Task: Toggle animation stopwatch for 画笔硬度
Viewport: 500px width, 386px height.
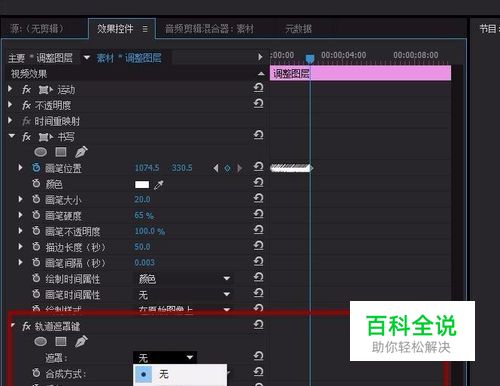Action: point(36,215)
